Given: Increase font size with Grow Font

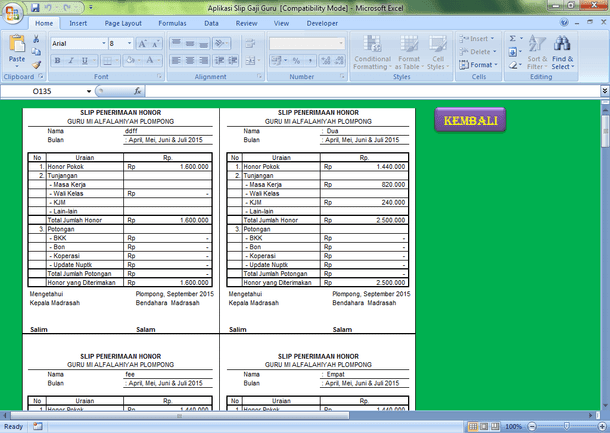Looking at the screenshot, I should [x=142, y=44].
